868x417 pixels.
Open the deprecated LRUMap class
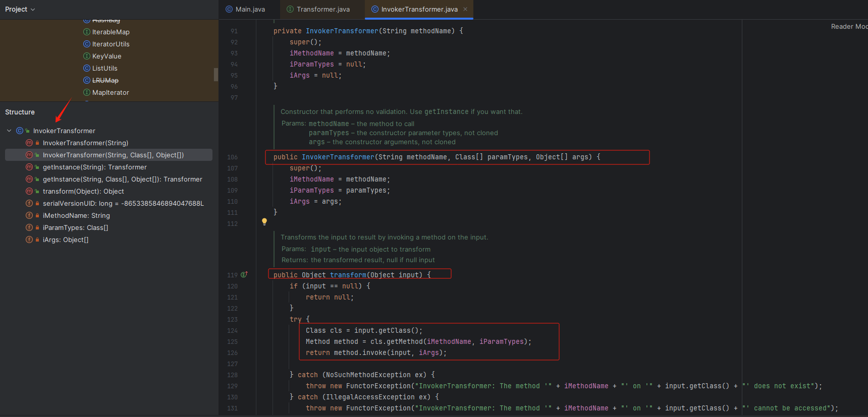click(x=105, y=80)
